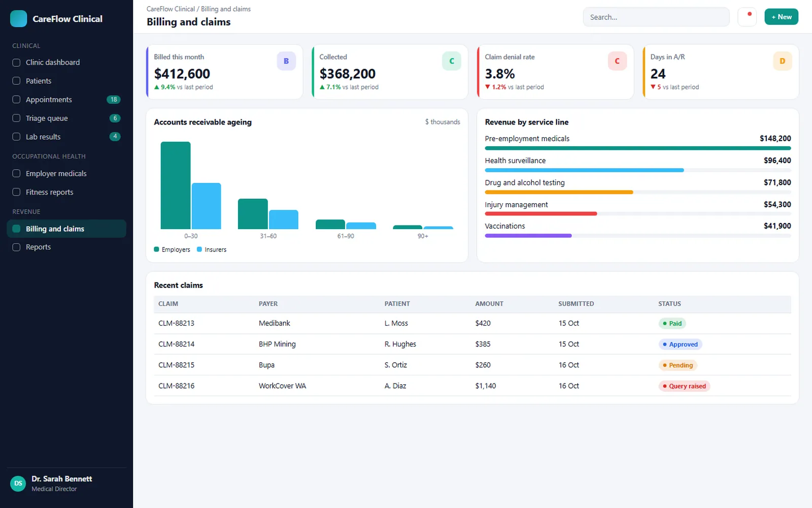
Task: Click the $96,400 Health surveillance value
Action: [777, 161]
